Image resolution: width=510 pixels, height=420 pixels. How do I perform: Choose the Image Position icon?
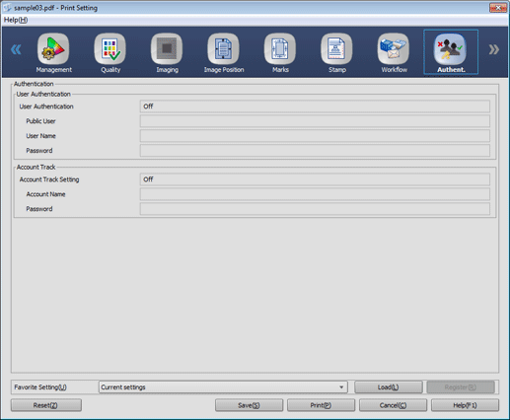[x=223, y=48]
